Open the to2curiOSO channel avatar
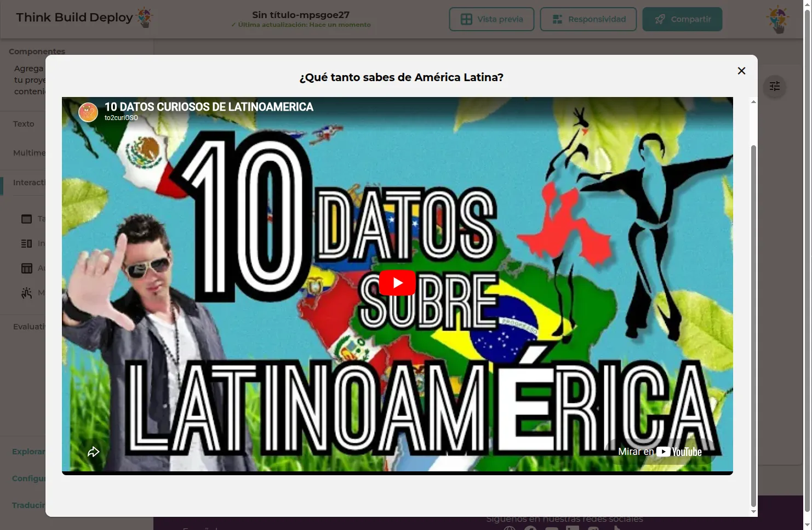Viewport: 812px width, 530px height. pos(88,112)
